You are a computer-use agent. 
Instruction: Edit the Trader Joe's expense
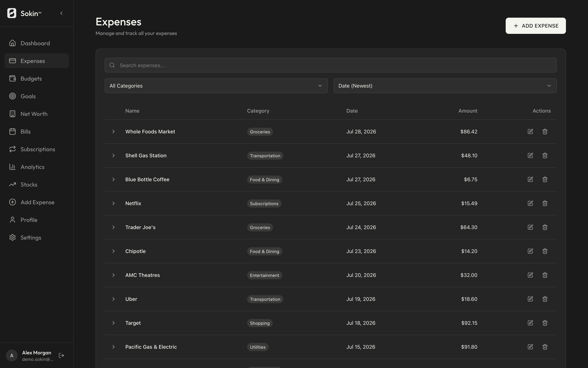[530, 227]
